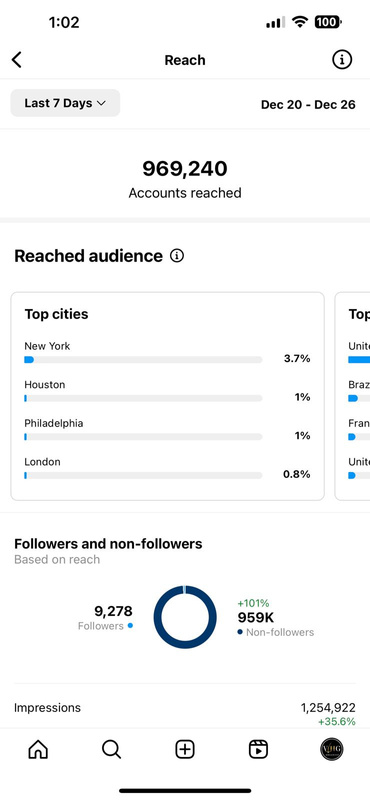Expand the Last 7 Days dropdown
This screenshot has height=800, width=370.
point(65,103)
